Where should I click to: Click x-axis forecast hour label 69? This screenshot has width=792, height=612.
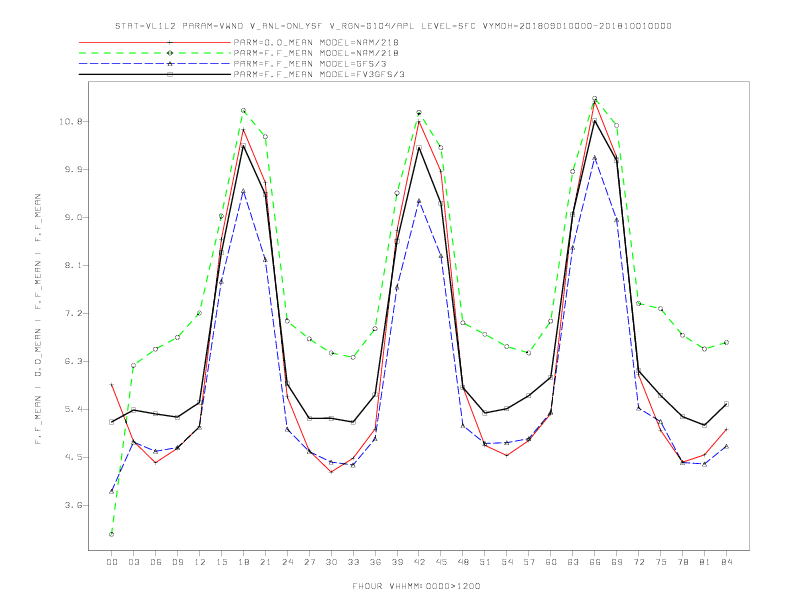617,562
